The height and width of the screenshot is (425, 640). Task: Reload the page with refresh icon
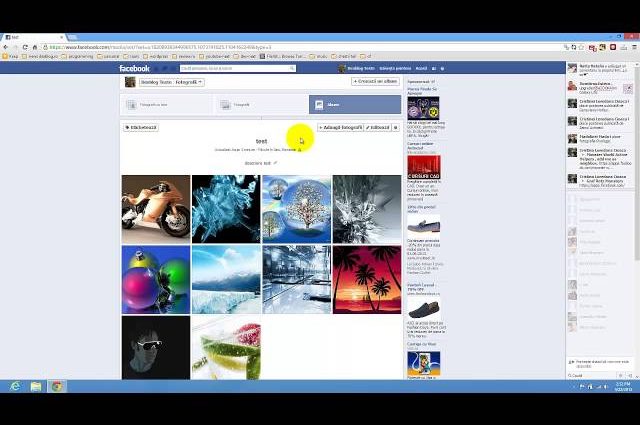pos(25,47)
